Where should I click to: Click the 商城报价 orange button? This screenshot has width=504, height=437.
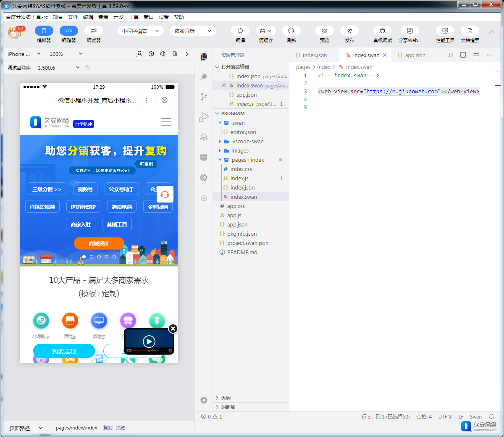(x=99, y=243)
